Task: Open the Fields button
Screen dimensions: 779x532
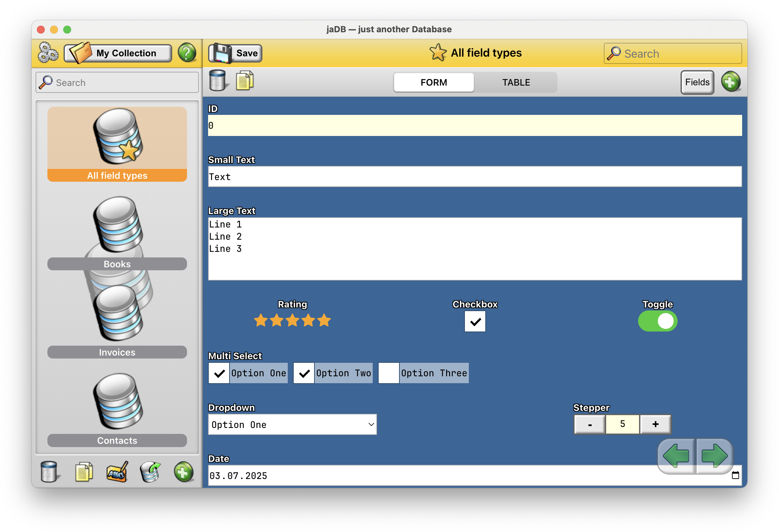Action: (x=697, y=82)
